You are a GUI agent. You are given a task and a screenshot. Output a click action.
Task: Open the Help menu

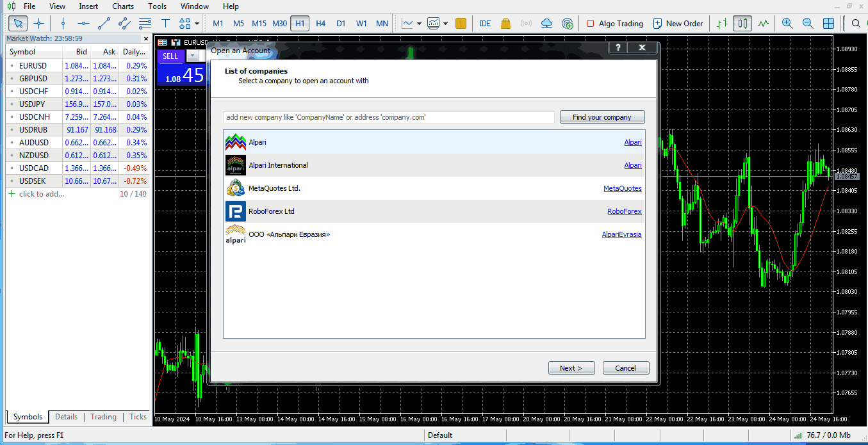(x=231, y=6)
